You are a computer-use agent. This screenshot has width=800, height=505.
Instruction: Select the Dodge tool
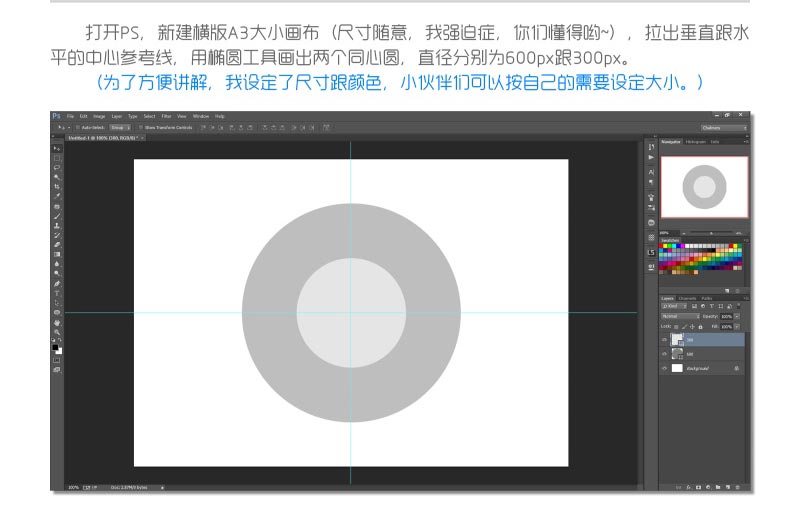57,274
